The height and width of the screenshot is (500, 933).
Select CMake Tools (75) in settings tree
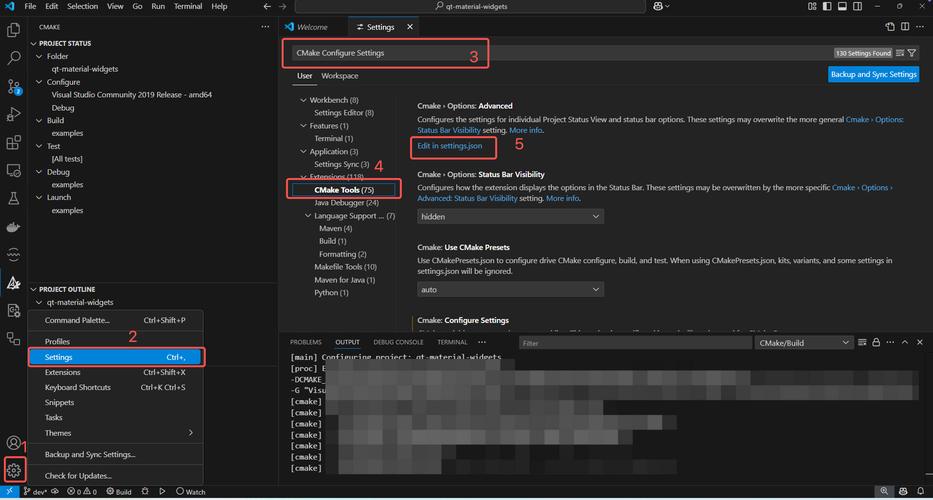(x=344, y=190)
